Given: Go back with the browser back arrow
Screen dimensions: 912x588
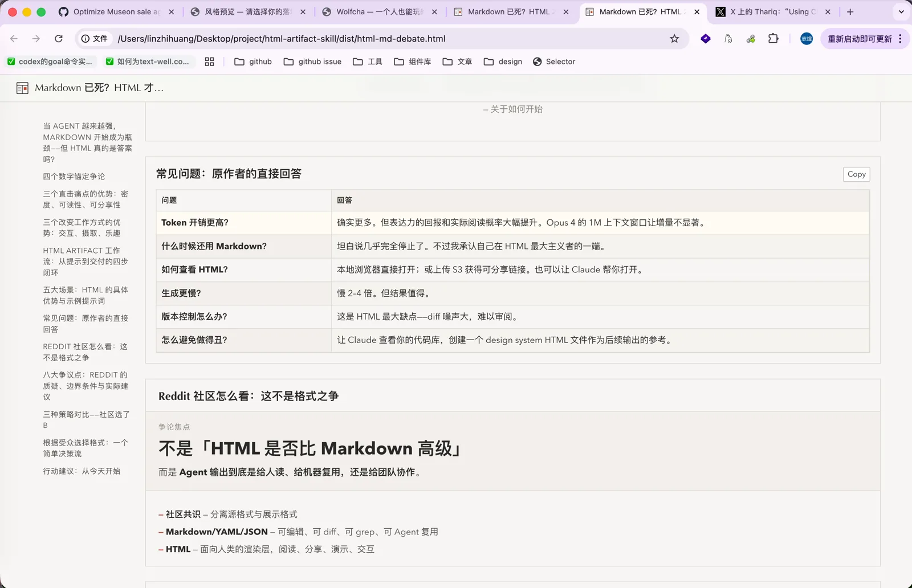Looking at the screenshot, I should (14, 39).
